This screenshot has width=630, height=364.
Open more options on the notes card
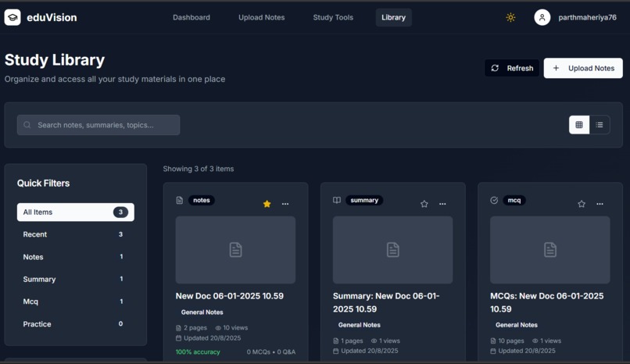click(x=285, y=204)
